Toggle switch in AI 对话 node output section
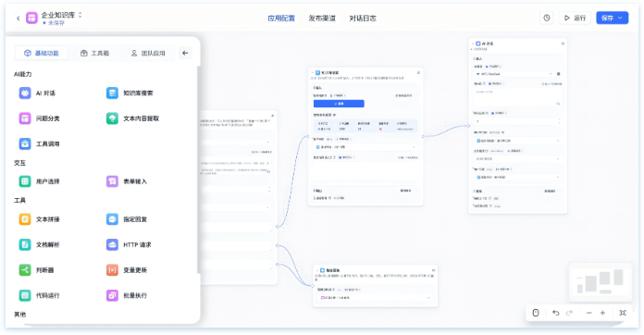The height and width of the screenshot is (335, 644). (x=559, y=191)
